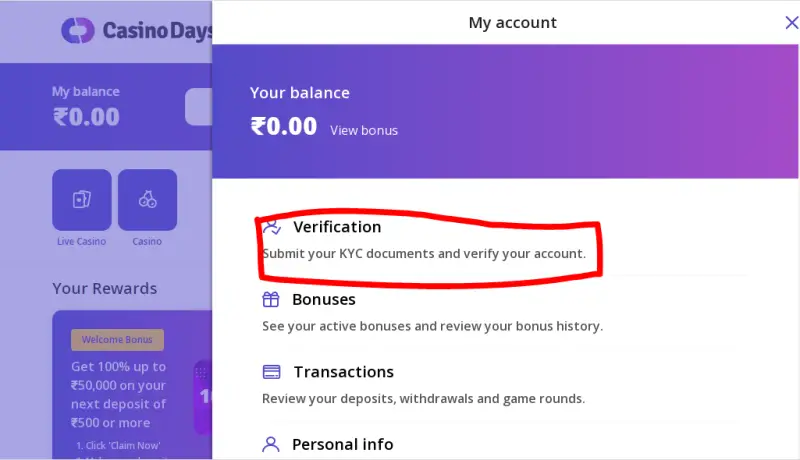Open the Casino cherries tile

point(147,200)
